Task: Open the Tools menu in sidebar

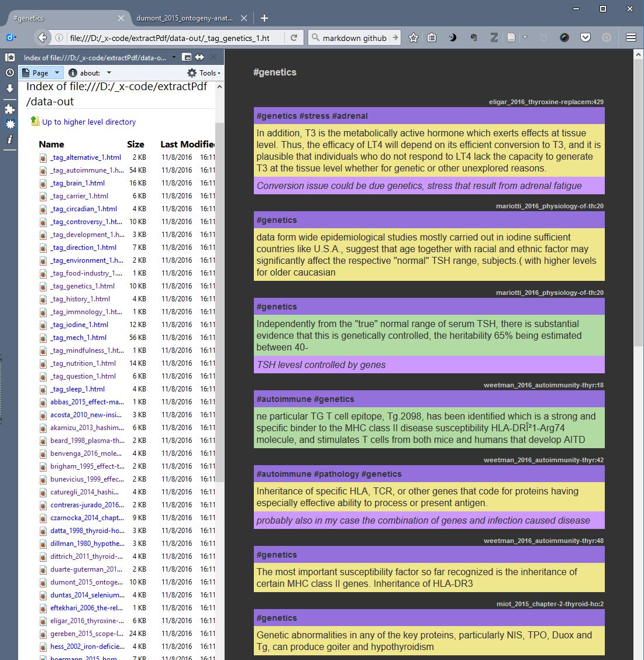Action: coord(204,73)
